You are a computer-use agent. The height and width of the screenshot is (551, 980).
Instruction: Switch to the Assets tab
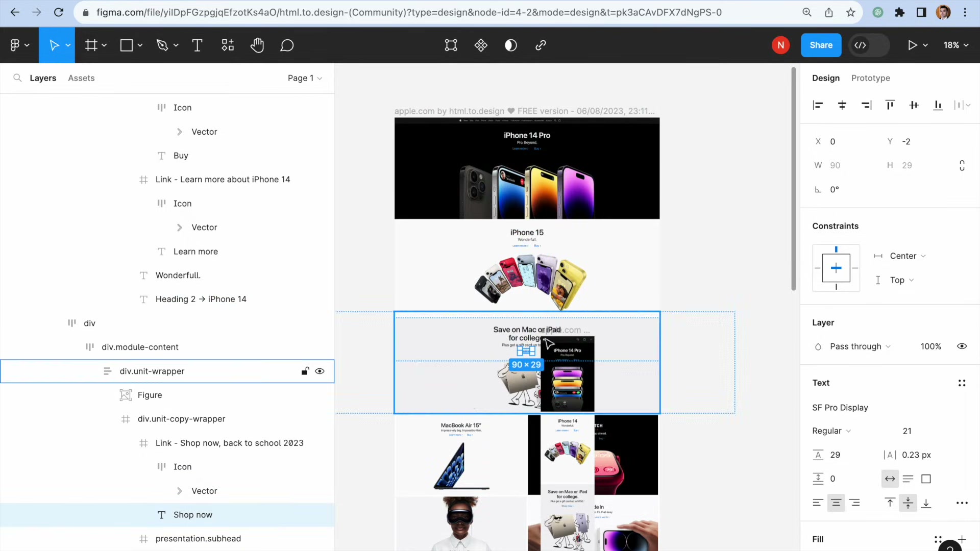coord(81,78)
